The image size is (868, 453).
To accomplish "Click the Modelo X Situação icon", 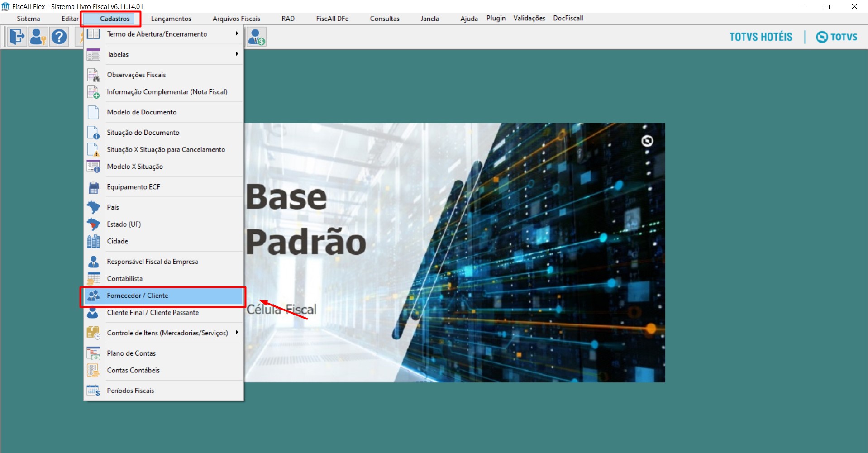I will [x=93, y=167].
